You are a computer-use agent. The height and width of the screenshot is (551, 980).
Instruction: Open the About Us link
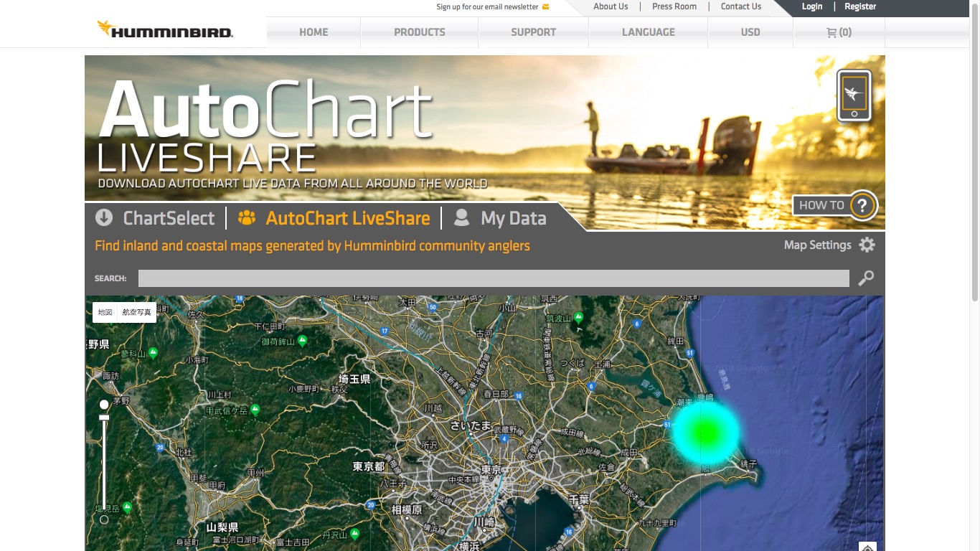(611, 6)
